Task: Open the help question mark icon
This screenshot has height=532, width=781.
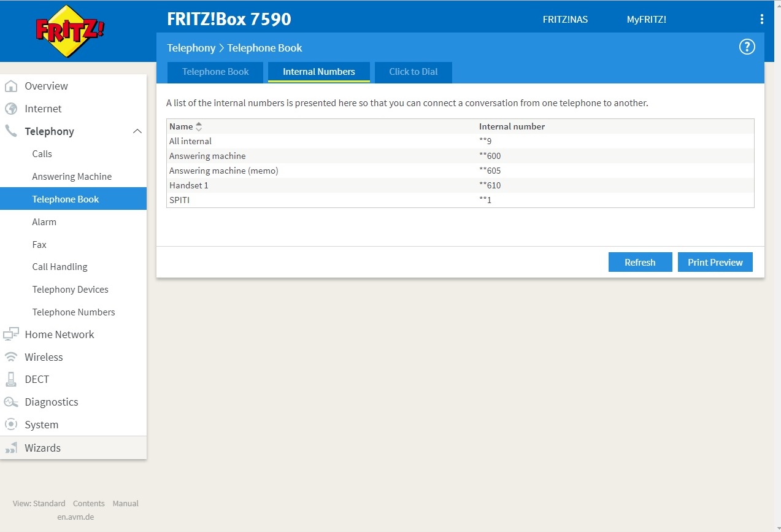Action: point(747,47)
